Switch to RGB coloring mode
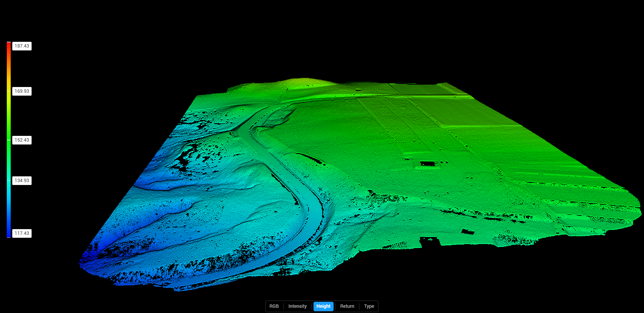This screenshot has width=644, height=313. point(274,306)
